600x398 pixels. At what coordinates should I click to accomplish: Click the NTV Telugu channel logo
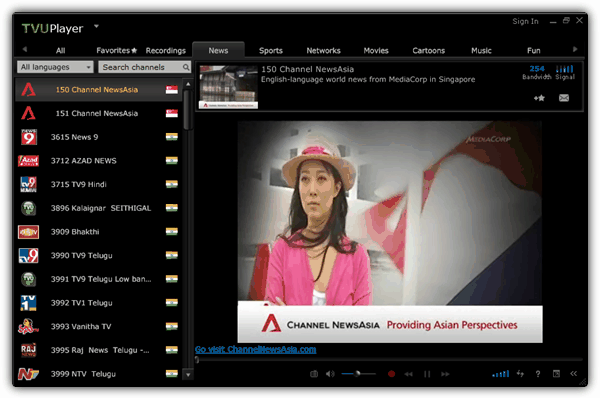pos(28,374)
